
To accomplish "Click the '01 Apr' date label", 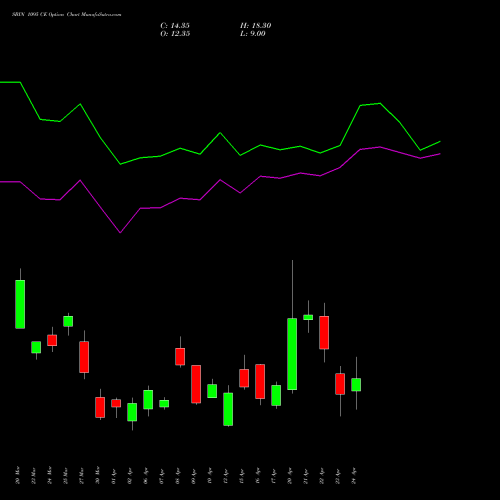I will [x=114, y=475].
